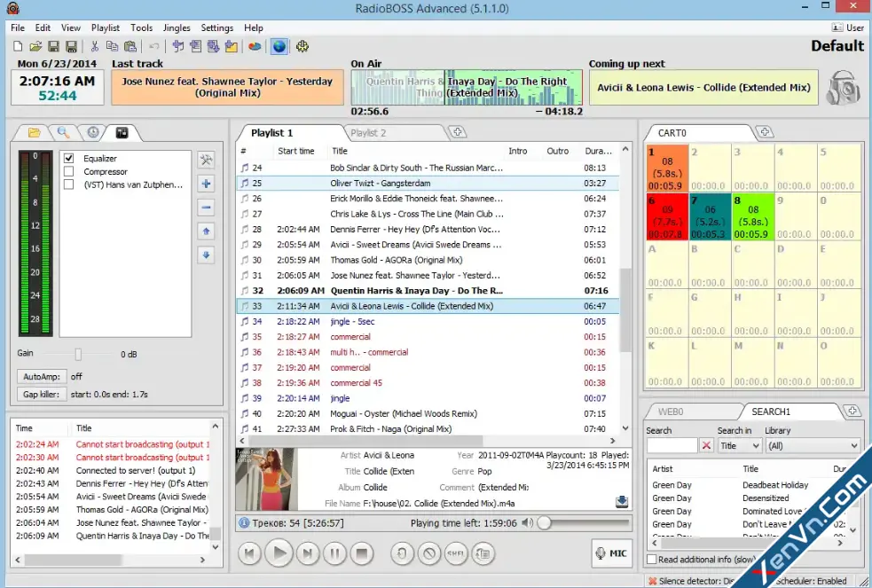872x588 pixels.
Task: Click the red X clear search icon
Action: click(x=706, y=446)
